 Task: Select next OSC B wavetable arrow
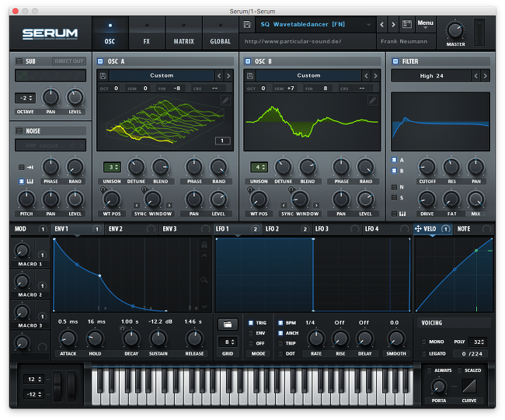[x=375, y=75]
